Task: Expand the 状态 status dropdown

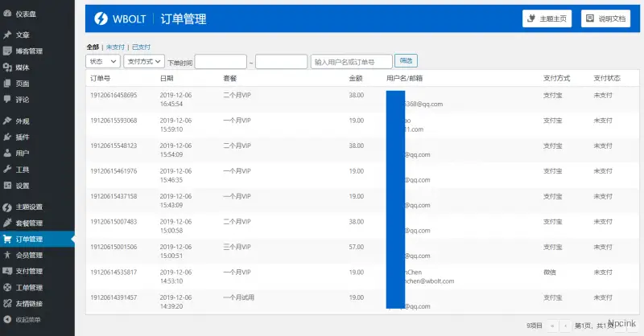Action: (103, 61)
